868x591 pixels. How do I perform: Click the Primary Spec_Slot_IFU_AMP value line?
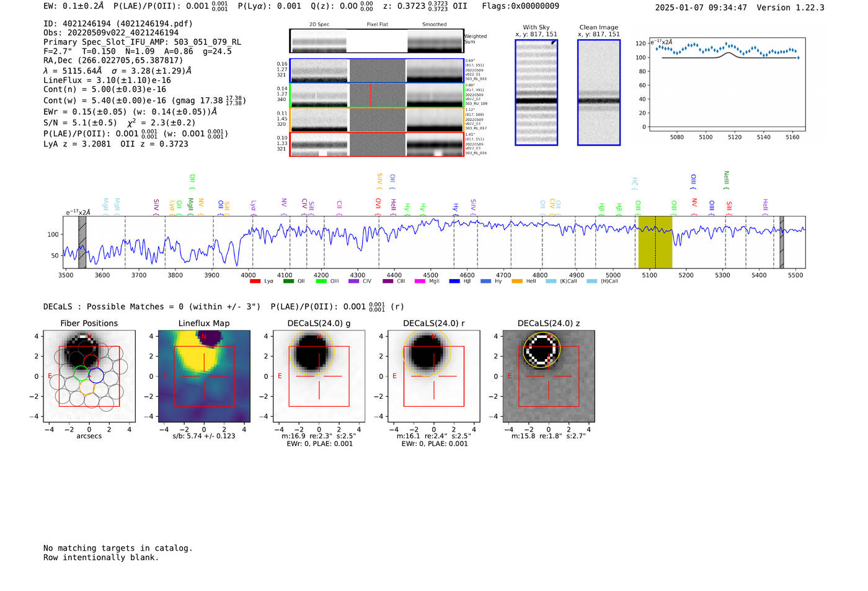(x=143, y=42)
